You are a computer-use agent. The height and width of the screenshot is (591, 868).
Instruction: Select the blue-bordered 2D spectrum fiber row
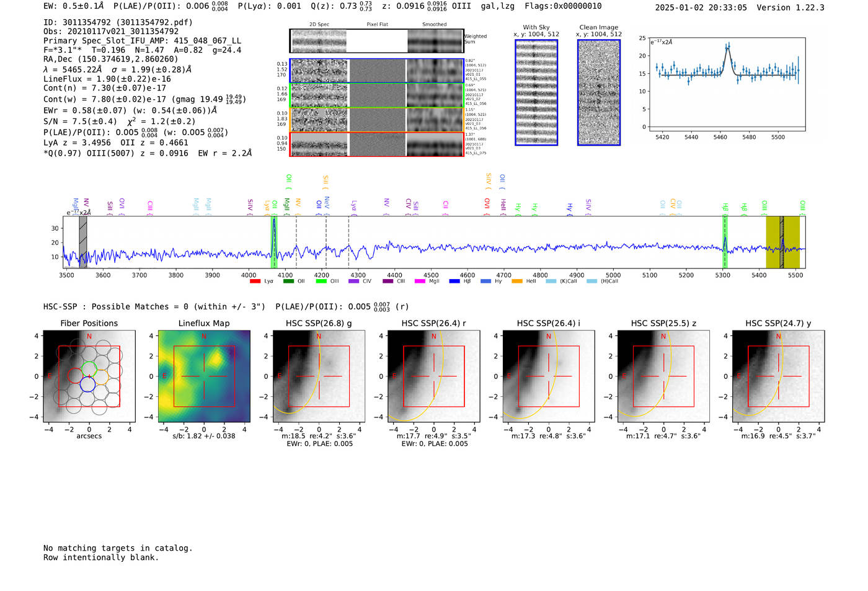pos(376,71)
